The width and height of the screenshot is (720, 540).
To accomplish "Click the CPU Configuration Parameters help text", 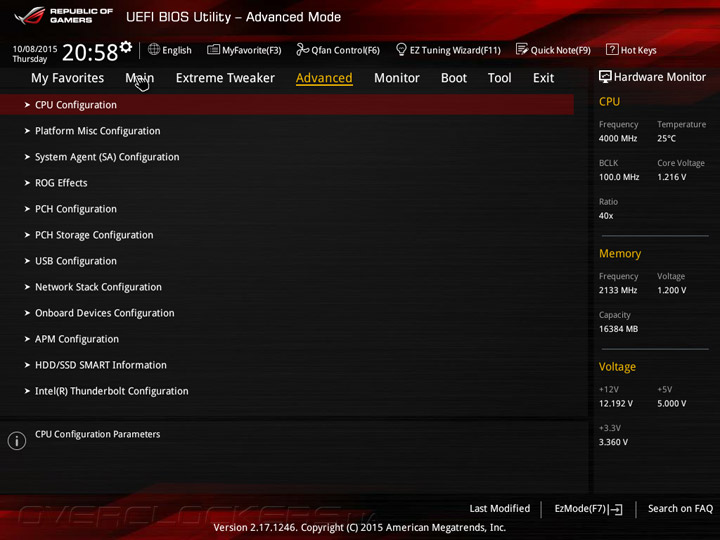I will click(x=97, y=434).
